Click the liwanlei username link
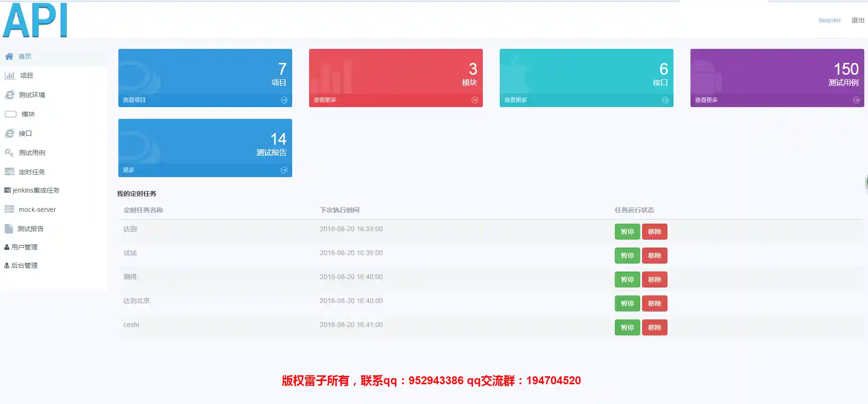Screen dimensions: 868x404 [829, 20]
